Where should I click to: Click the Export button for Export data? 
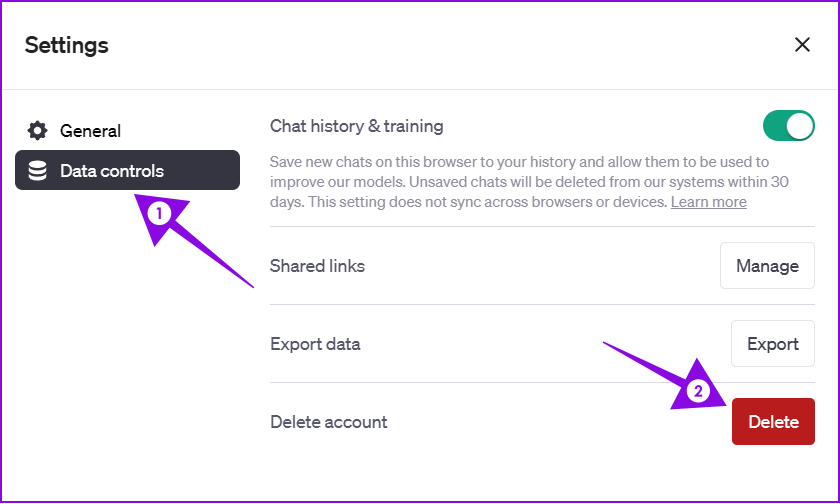(x=772, y=344)
